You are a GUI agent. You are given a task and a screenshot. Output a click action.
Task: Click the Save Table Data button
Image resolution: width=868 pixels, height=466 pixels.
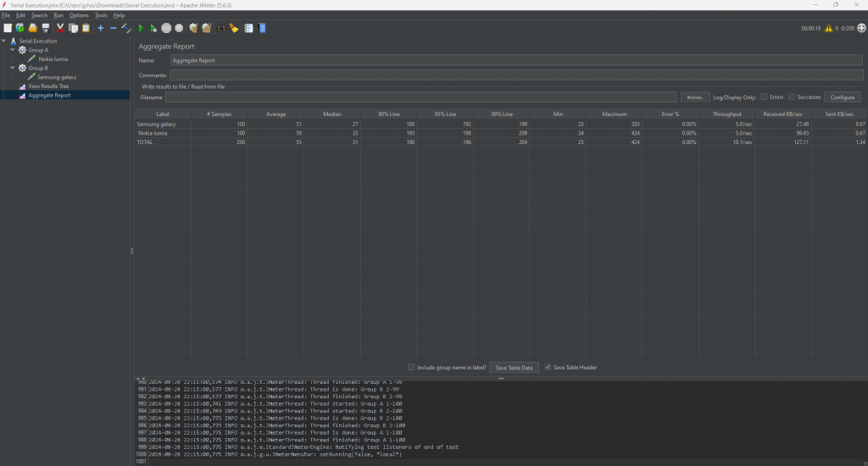(514, 368)
